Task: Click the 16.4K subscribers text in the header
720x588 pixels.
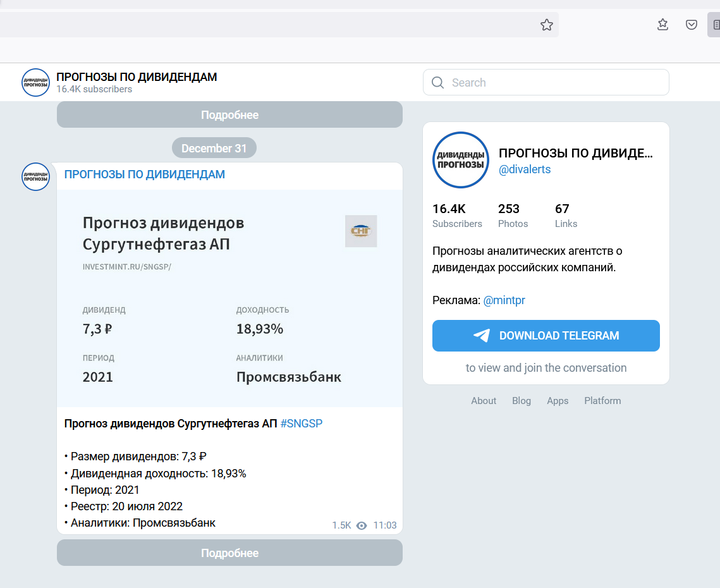Action: pos(94,89)
